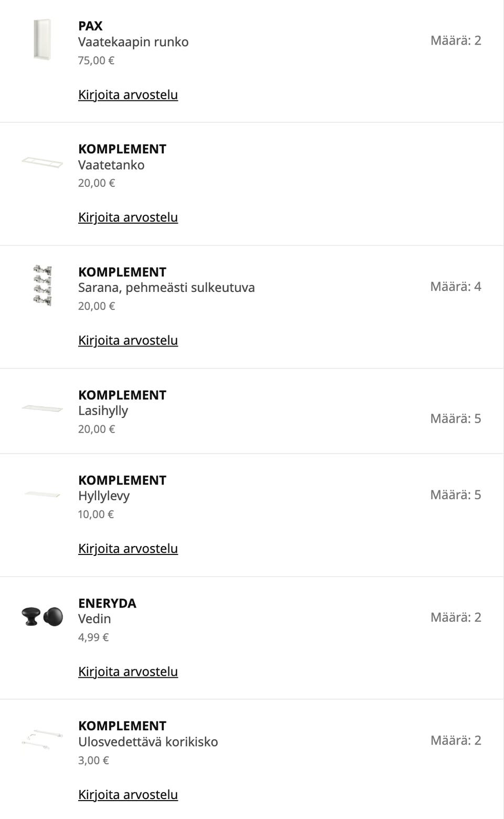Click Kirjoita arvostelu under ENERYDA Vedin
Viewport: 504px width, 819px height.
(x=128, y=671)
